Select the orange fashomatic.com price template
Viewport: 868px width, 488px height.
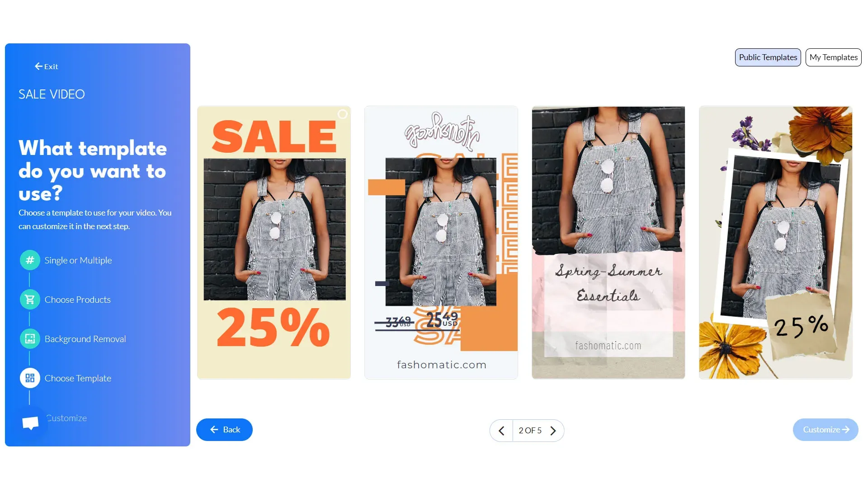441,243
